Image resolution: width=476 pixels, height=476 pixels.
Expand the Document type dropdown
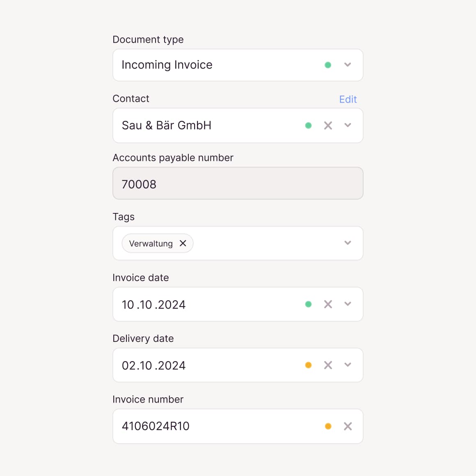348,65
